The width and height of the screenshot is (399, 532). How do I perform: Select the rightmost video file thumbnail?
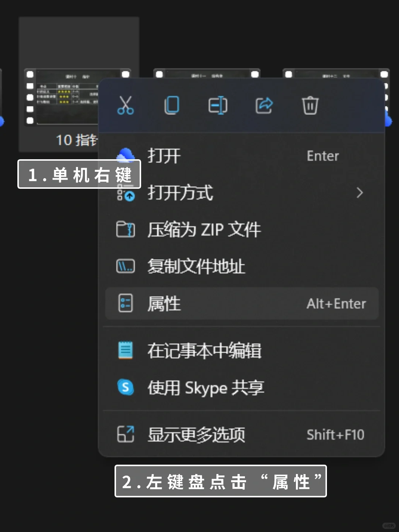coord(336,74)
